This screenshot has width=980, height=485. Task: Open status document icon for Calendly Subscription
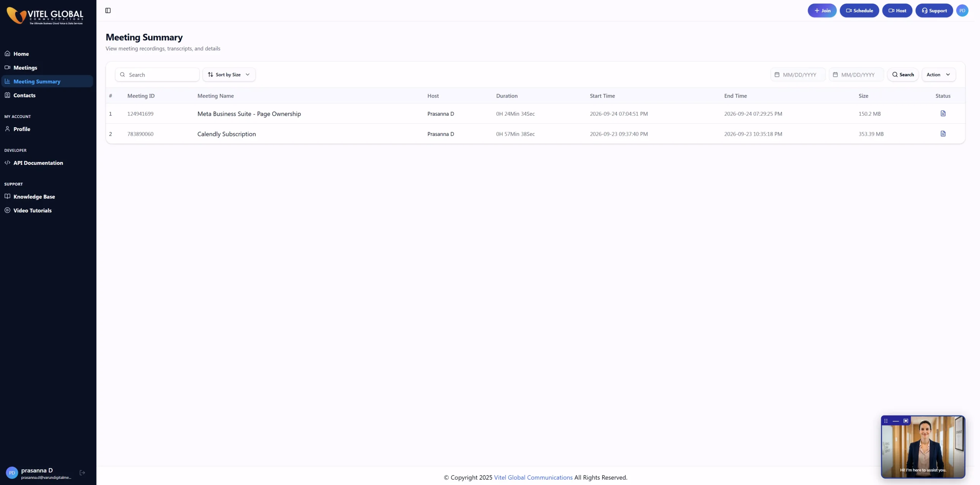coord(943,134)
